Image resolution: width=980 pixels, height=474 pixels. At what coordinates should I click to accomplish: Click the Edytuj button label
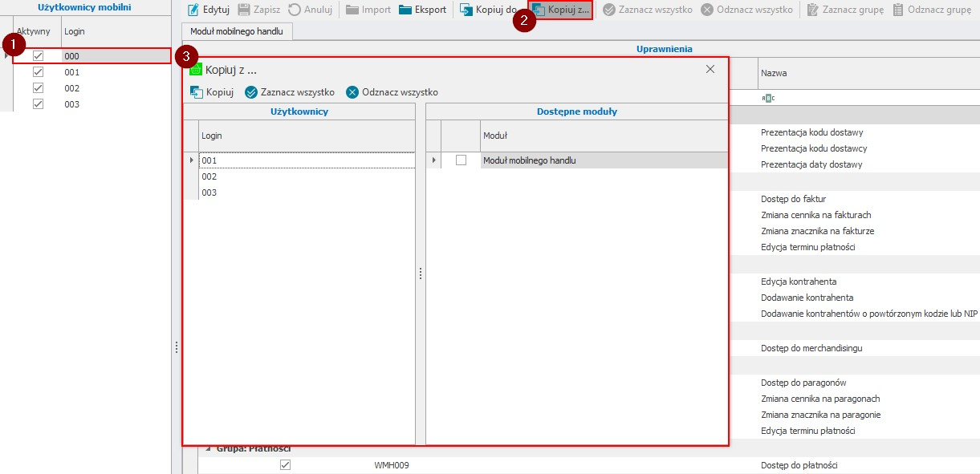(217, 10)
